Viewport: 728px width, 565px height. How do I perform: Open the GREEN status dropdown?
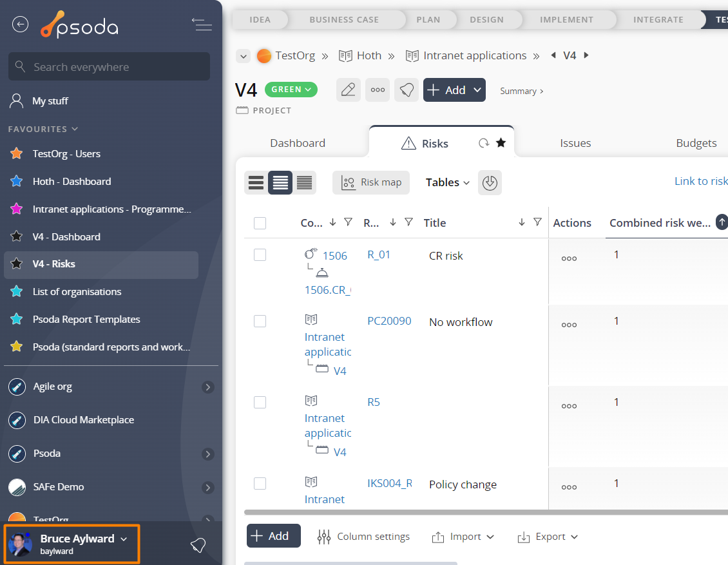click(291, 90)
